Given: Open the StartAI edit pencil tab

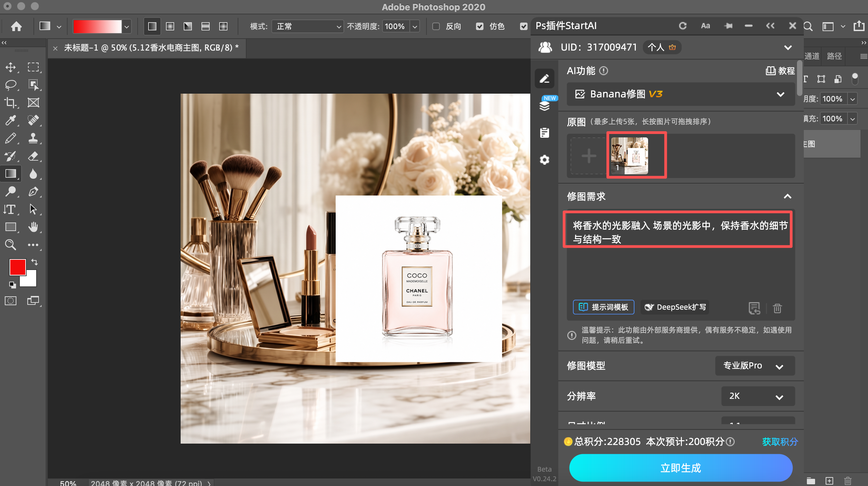Looking at the screenshot, I should click(545, 78).
